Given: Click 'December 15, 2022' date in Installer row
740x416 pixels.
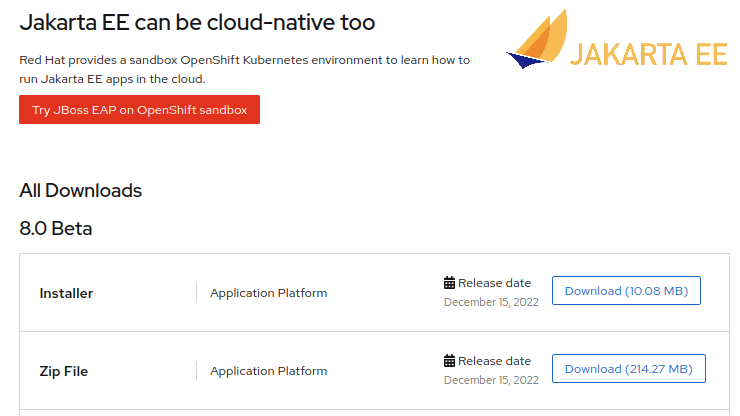Looking at the screenshot, I should 491,302.
